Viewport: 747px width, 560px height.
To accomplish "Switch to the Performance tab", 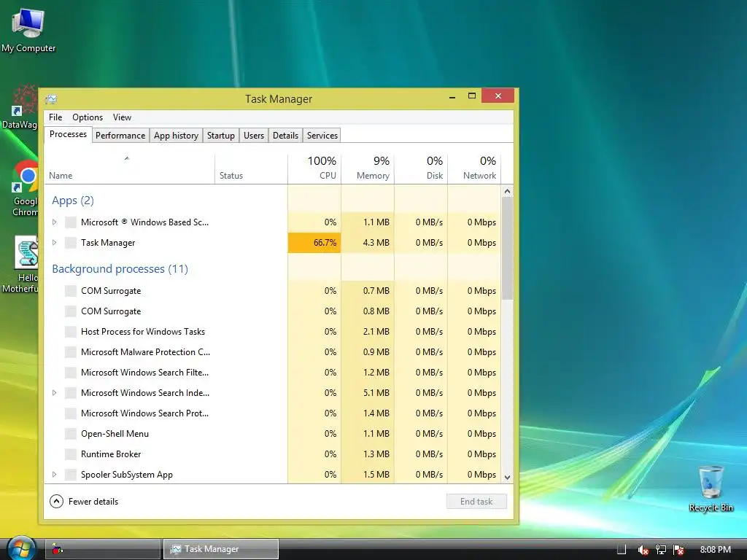I will 120,136.
